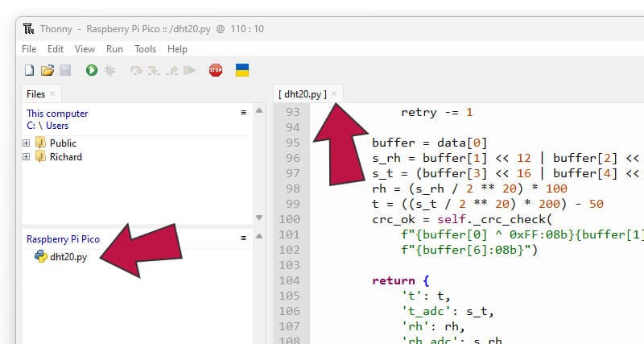The height and width of the screenshot is (344, 644).
Task: Open the Help menu
Action: 177,49
